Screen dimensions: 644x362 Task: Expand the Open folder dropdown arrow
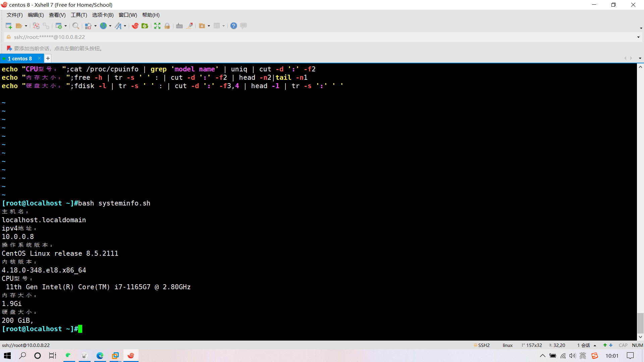tap(26, 26)
